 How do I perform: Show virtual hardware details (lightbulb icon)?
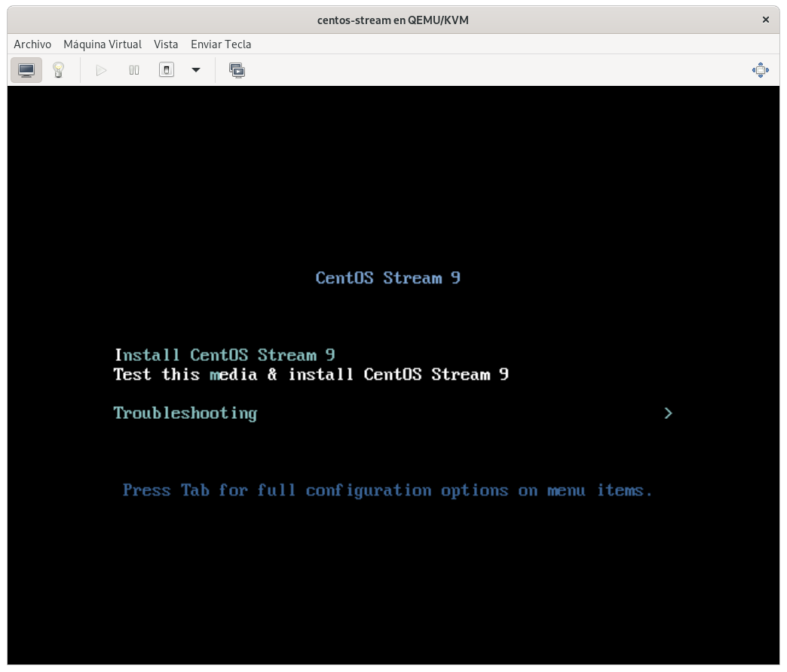(58, 70)
